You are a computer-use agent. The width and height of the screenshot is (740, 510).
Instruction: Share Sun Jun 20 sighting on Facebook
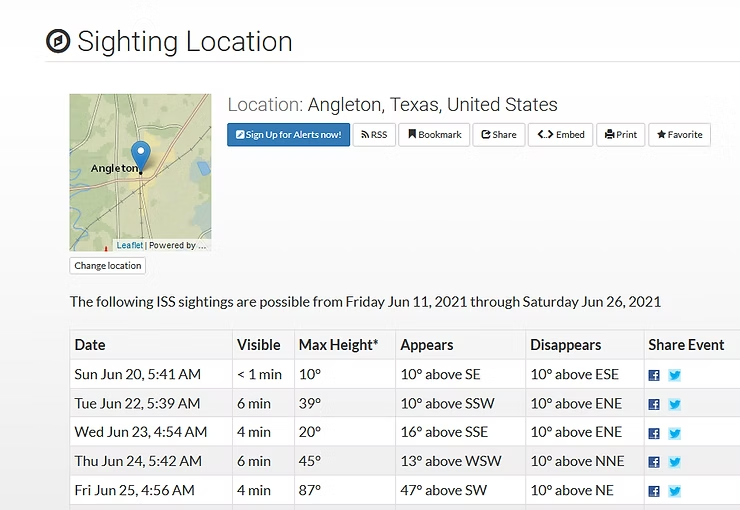pos(654,375)
